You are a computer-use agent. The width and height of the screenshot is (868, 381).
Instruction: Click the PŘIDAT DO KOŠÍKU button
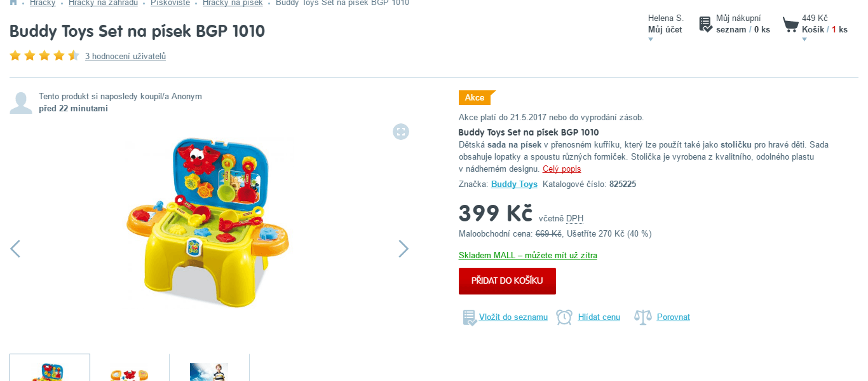pyautogui.click(x=507, y=281)
